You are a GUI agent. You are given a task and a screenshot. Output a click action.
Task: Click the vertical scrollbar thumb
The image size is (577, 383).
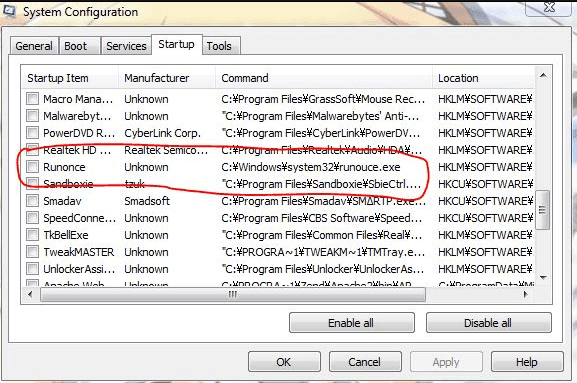tap(543, 210)
